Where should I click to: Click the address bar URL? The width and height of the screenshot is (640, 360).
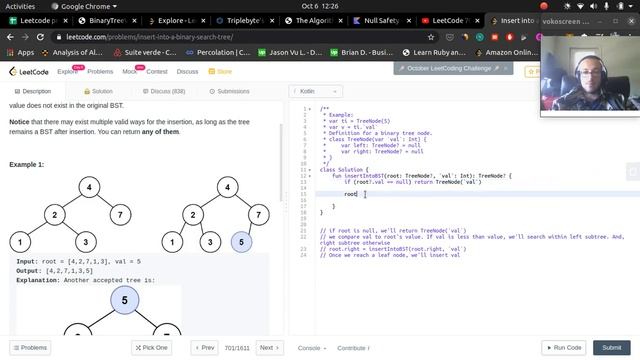click(x=149, y=37)
